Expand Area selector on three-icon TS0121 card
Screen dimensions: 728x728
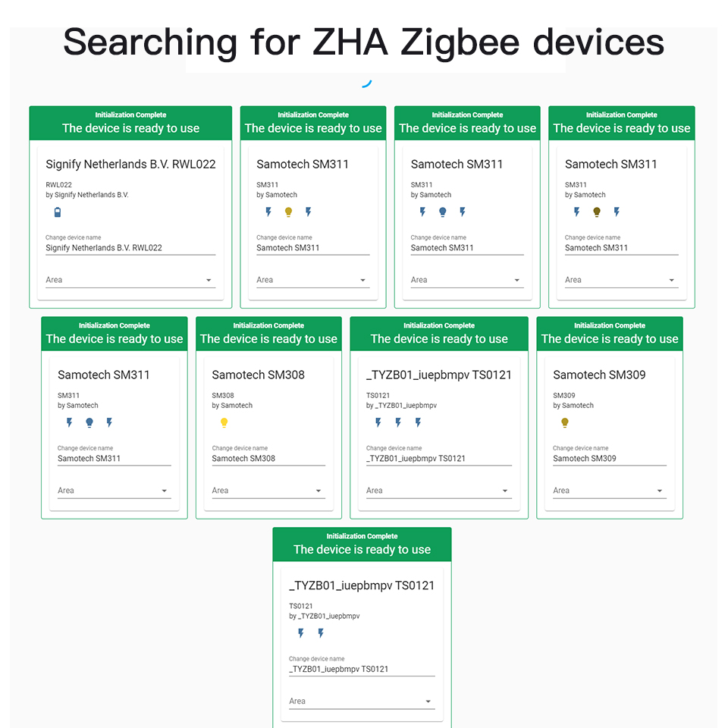[x=439, y=491]
